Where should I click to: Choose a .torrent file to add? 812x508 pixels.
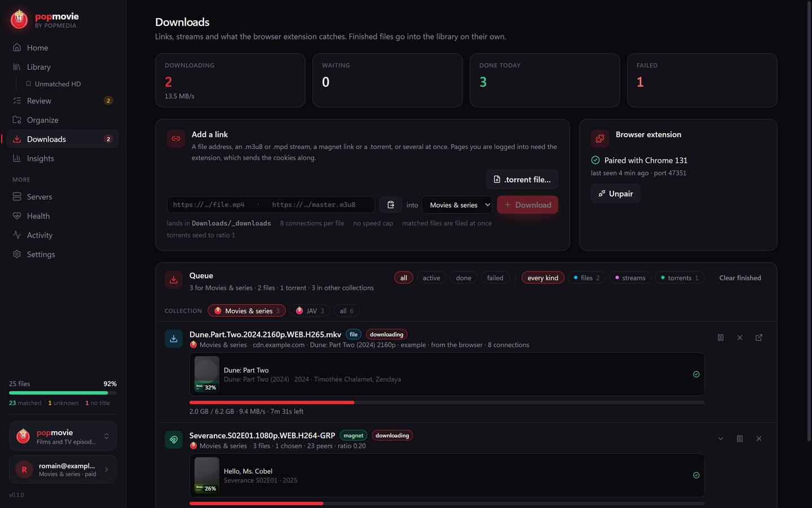[522, 179]
